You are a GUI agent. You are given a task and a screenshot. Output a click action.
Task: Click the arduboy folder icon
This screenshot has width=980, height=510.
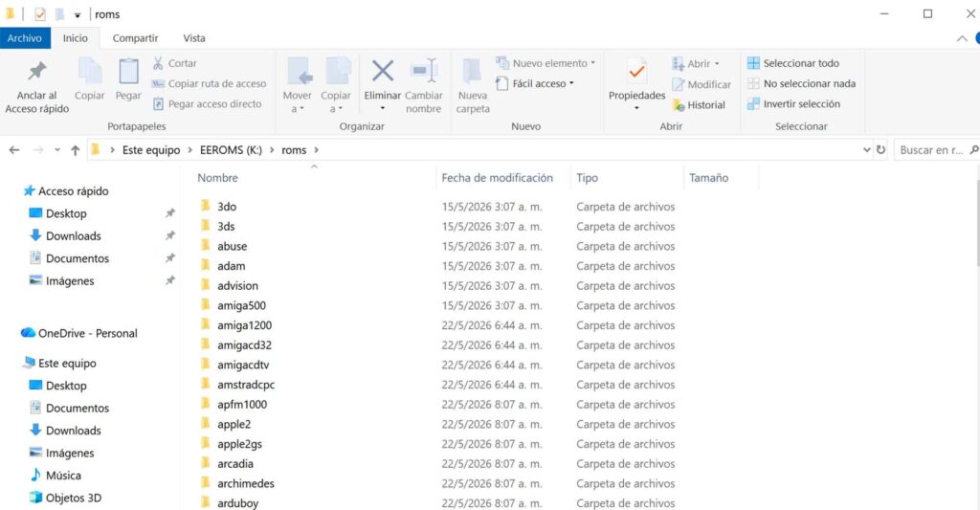pos(206,502)
